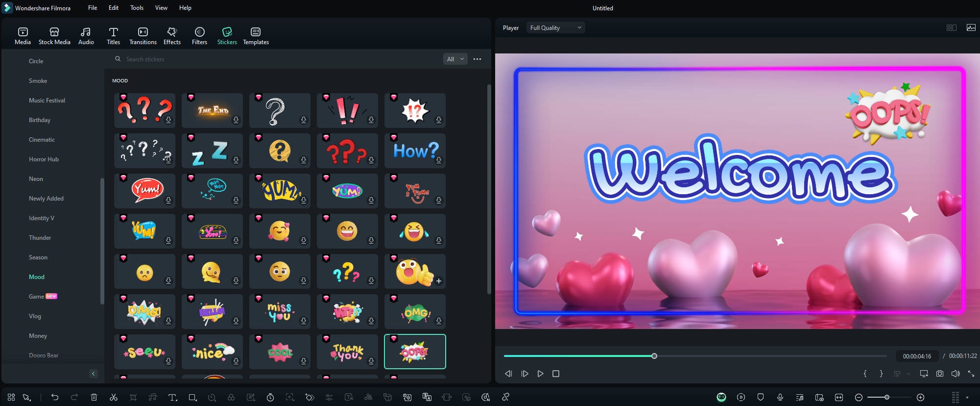Take a snapshot with the camera icon
The width and height of the screenshot is (980, 406).
(x=939, y=374)
